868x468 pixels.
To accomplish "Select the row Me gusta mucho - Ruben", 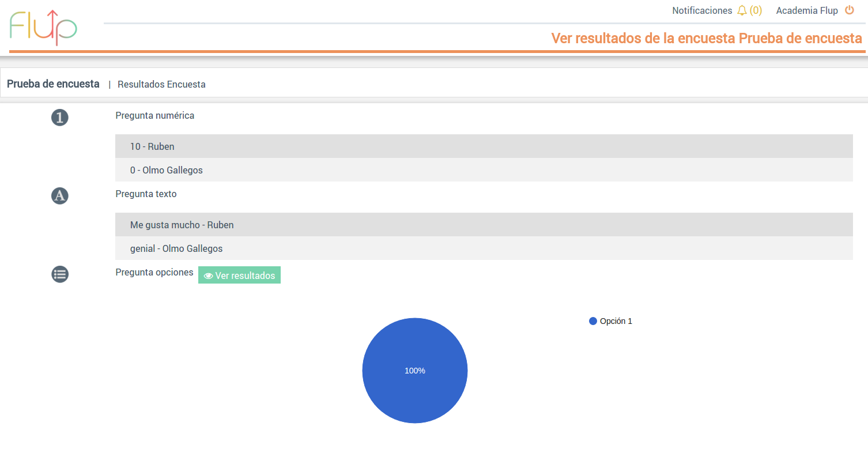I will pos(484,225).
